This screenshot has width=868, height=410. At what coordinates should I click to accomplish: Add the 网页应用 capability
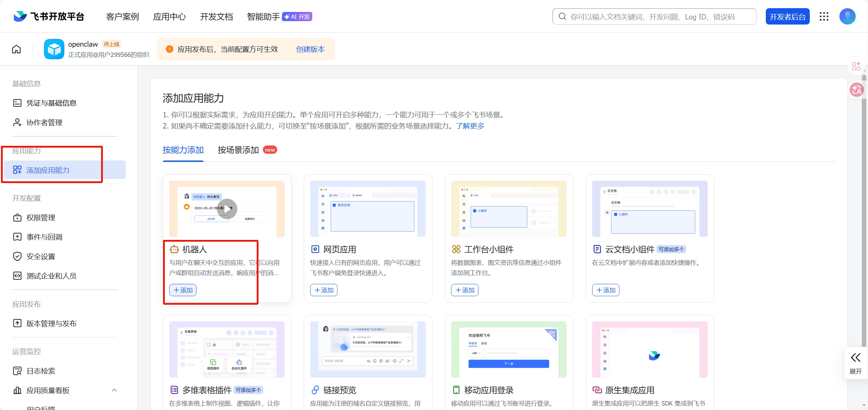pyautogui.click(x=323, y=290)
